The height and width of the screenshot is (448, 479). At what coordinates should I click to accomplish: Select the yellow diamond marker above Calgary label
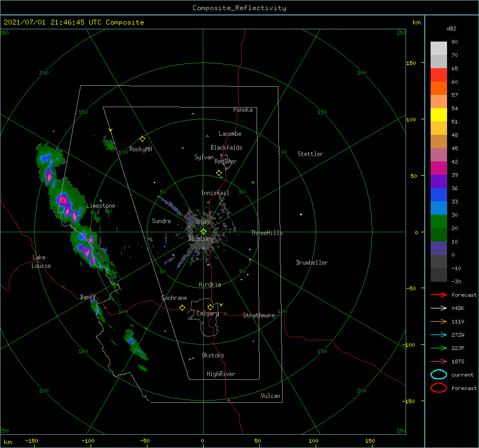[x=210, y=307]
